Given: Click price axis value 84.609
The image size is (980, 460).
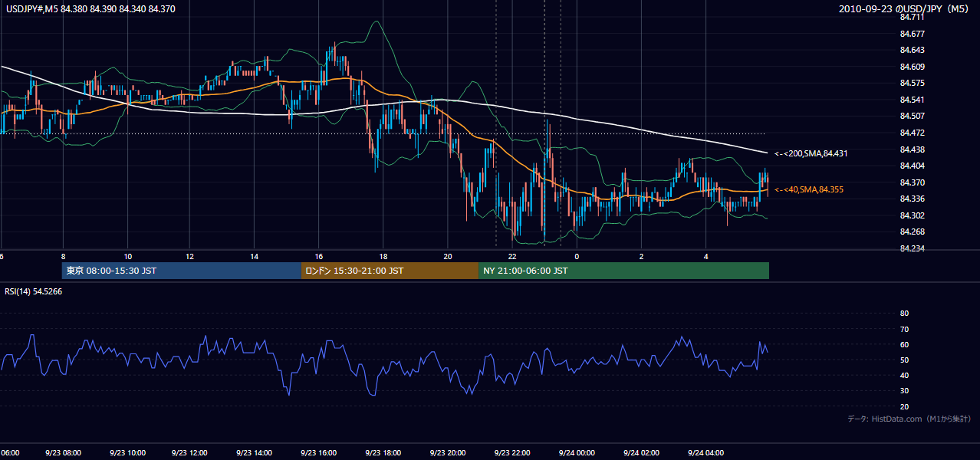Looking at the screenshot, I should pos(911,67).
